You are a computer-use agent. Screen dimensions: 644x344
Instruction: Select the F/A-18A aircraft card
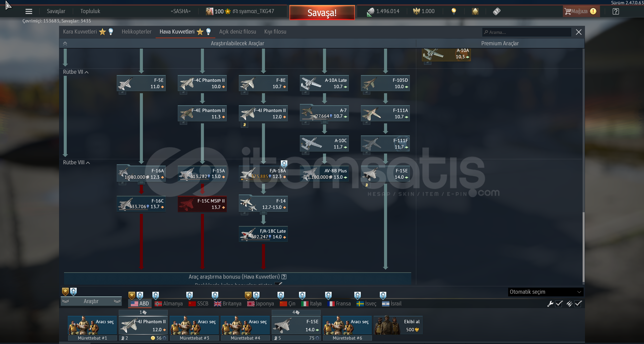click(x=263, y=174)
